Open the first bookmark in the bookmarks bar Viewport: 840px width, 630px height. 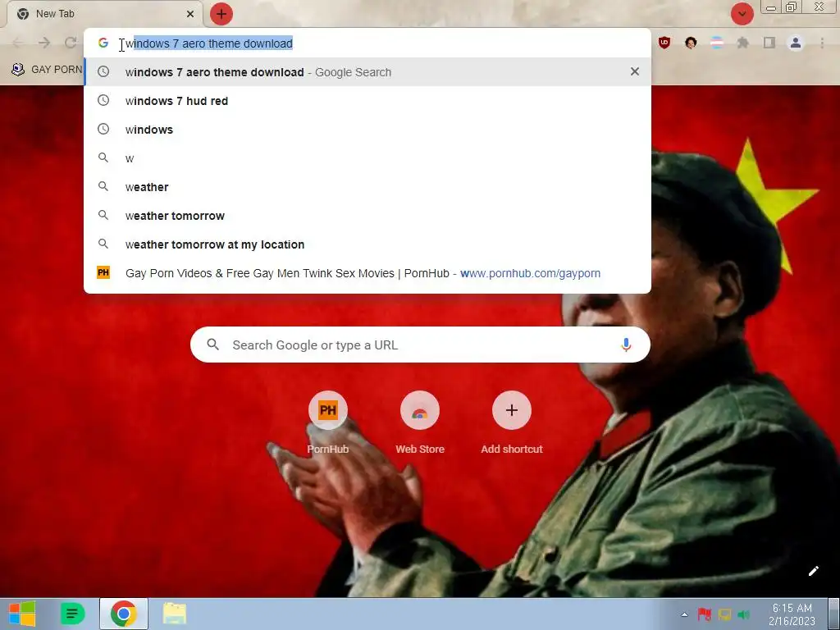point(47,70)
